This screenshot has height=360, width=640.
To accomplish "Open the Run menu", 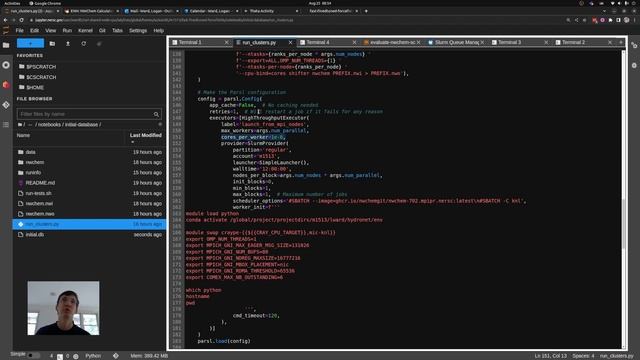I will (67, 31).
